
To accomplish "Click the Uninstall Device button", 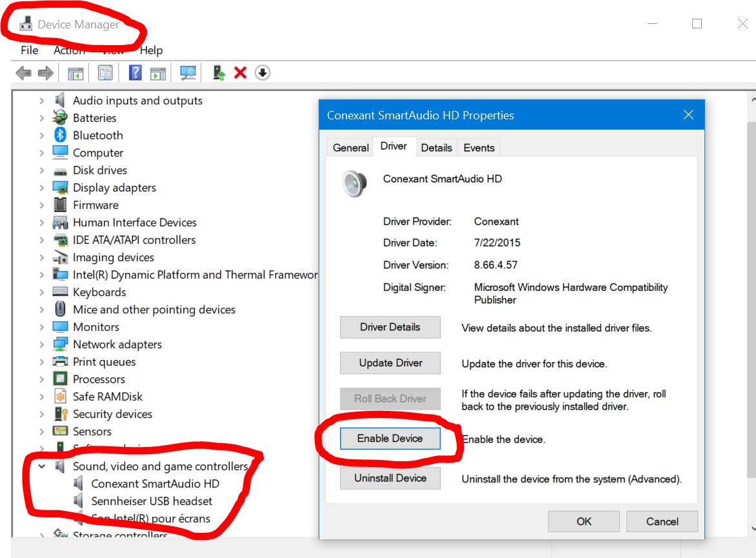I will pyautogui.click(x=390, y=478).
